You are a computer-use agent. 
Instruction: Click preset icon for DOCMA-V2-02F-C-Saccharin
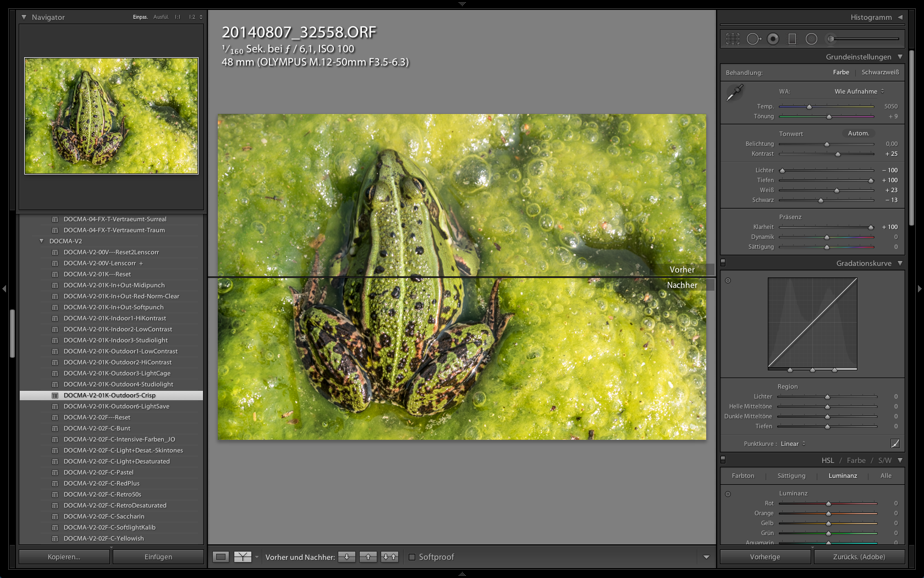click(x=55, y=517)
